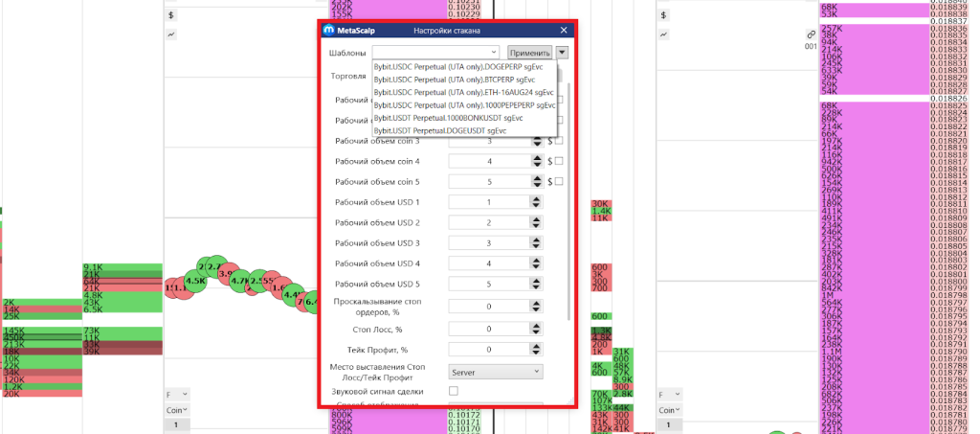This screenshot has width=980, height=434.
Task: Open the Coin dropdown under the 0.102 ladder chart
Action: 177,410
